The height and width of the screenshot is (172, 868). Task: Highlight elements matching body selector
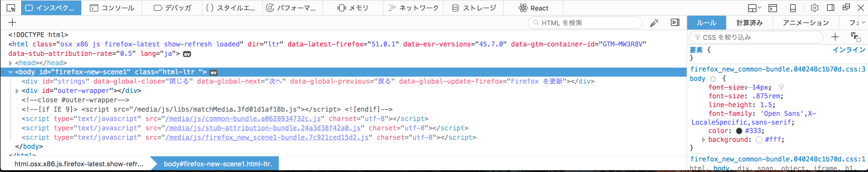(x=713, y=79)
